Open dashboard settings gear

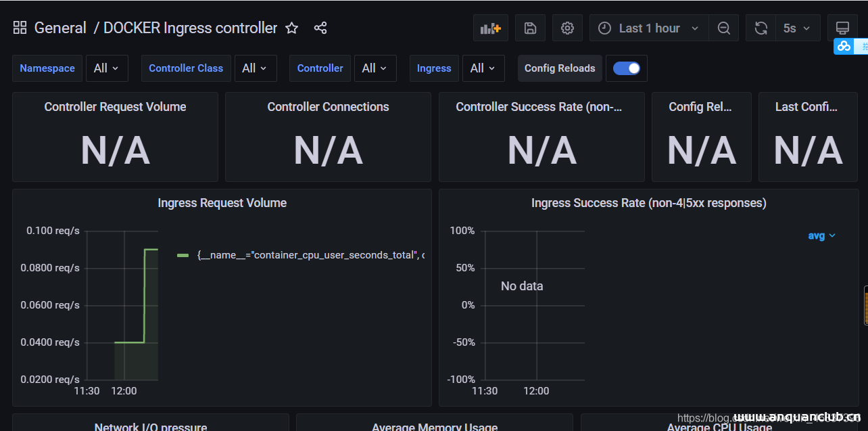tap(567, 28)
